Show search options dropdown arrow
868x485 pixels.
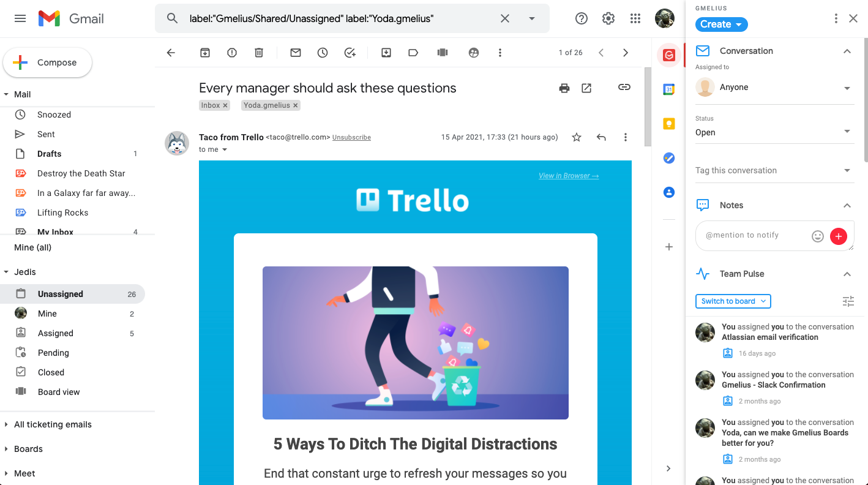[532, 18]
